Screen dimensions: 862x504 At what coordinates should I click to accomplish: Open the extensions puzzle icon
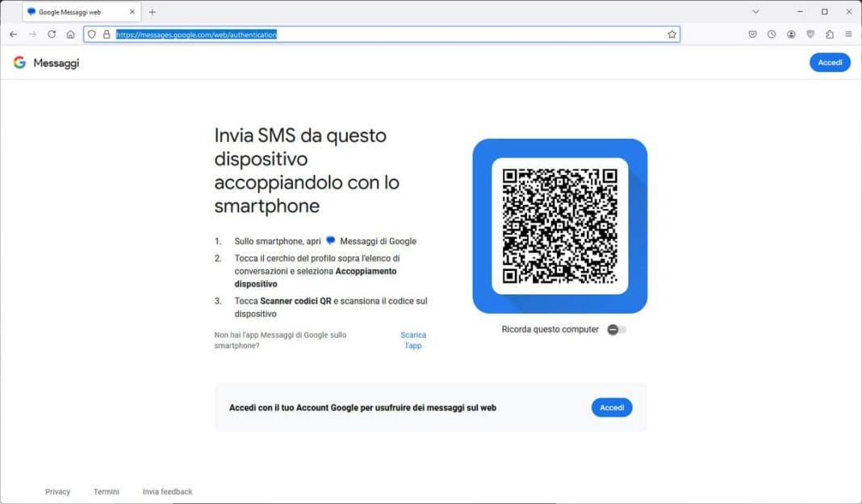(830, 34)
